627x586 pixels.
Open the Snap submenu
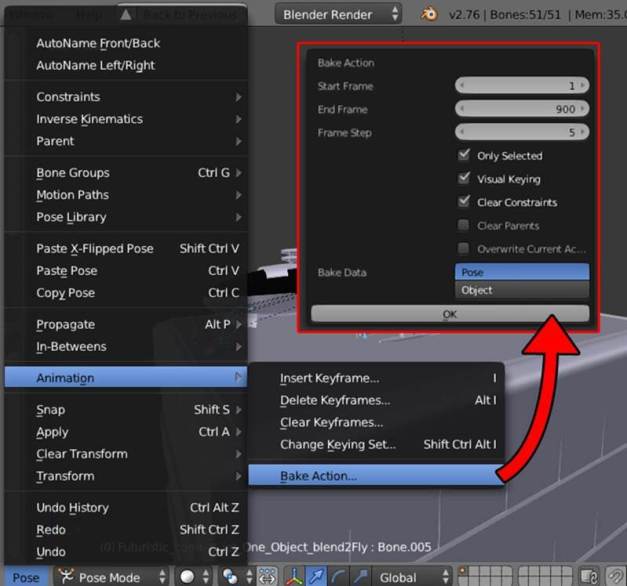126,410
